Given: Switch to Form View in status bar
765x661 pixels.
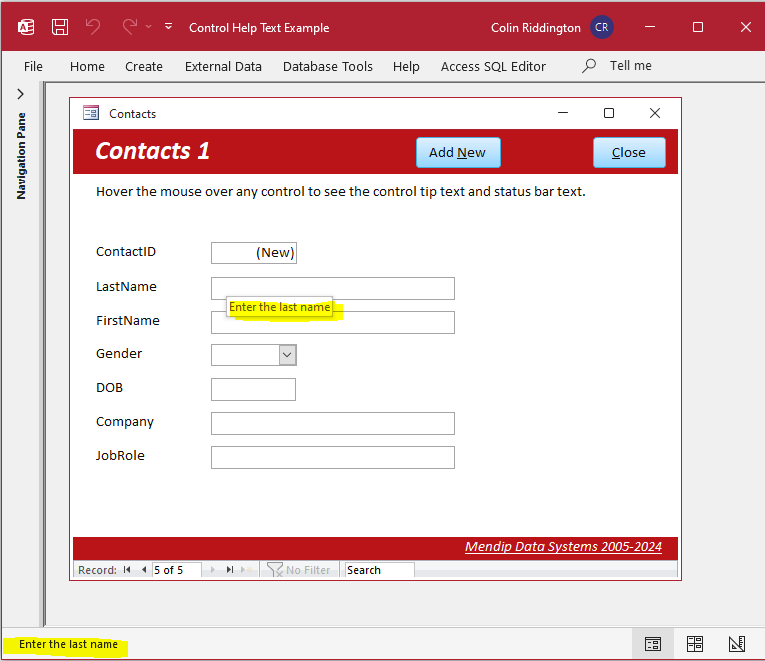Looking at the screenshot, I should coord(653,644).
